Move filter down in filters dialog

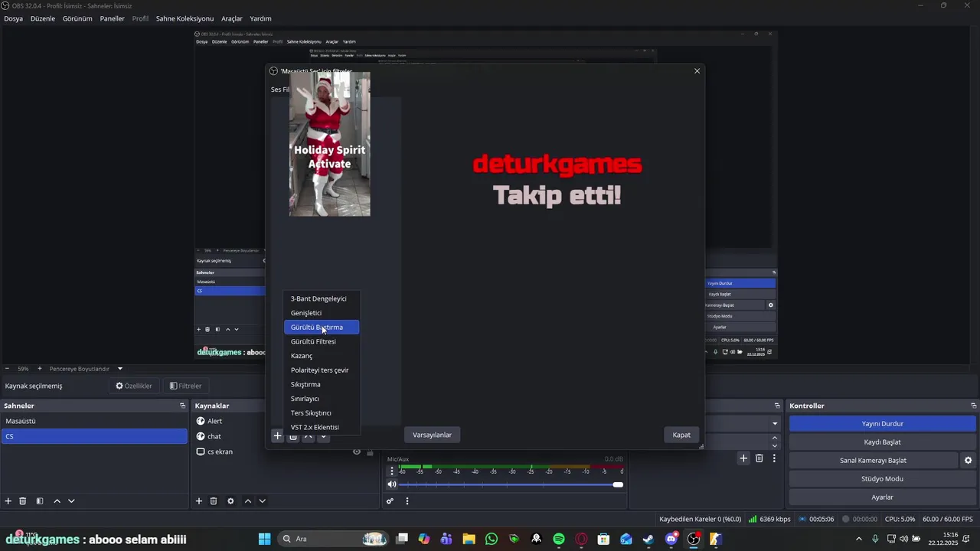pos(323,436)
